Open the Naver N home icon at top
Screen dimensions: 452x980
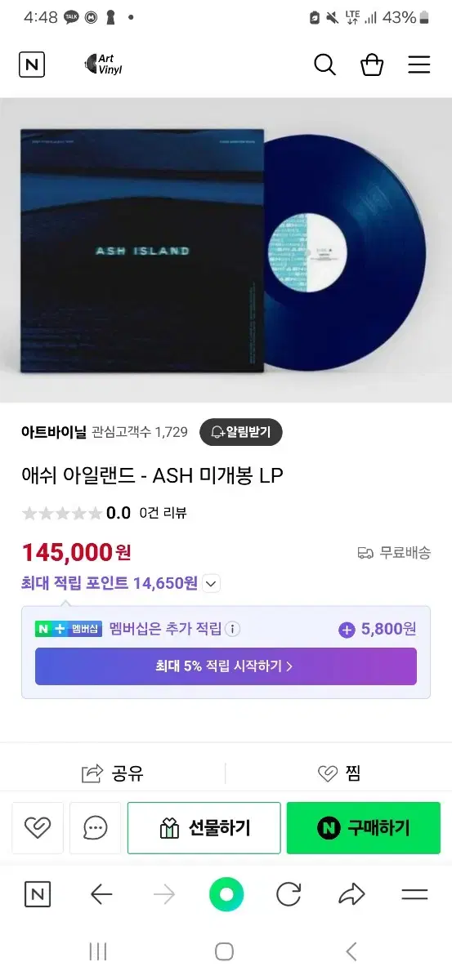32,65
